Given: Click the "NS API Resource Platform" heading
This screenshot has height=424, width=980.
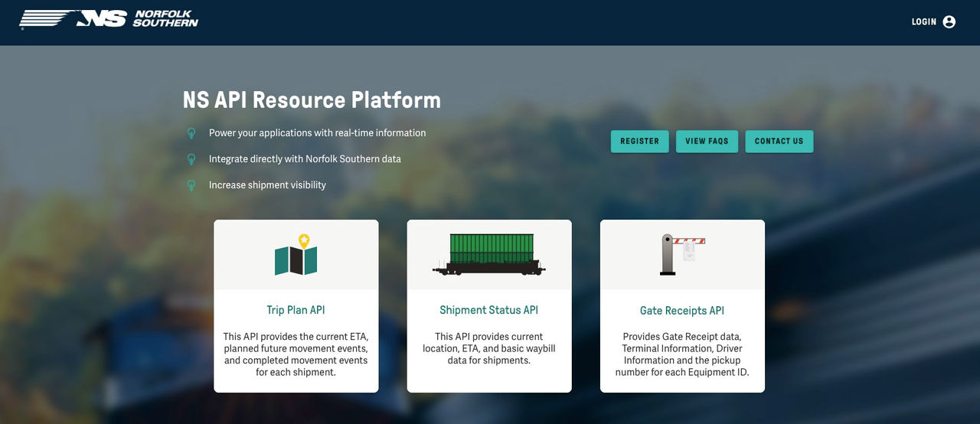Looking at the screenshot, I should click(x=312, y=100).
